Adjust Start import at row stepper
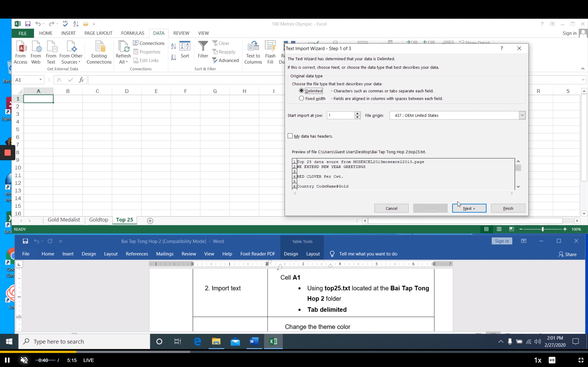This screenshot has width=588, height=367. (x=357, y=115)
